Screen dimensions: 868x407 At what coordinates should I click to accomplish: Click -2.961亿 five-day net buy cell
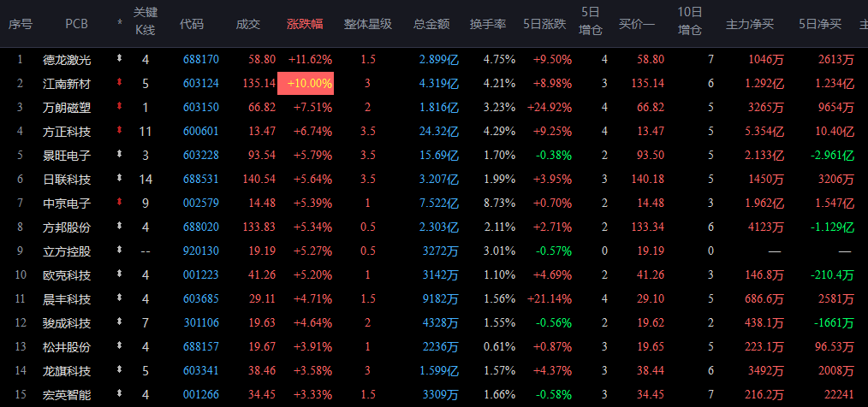pyautogui.click(x=833, y=156)
